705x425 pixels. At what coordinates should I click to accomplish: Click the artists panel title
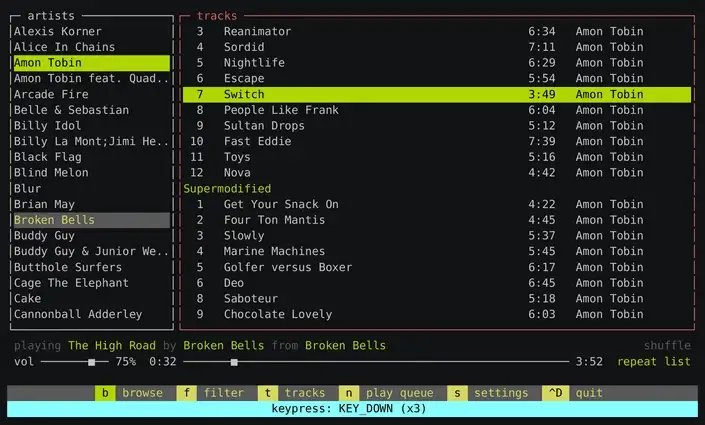tap(51, 16)
